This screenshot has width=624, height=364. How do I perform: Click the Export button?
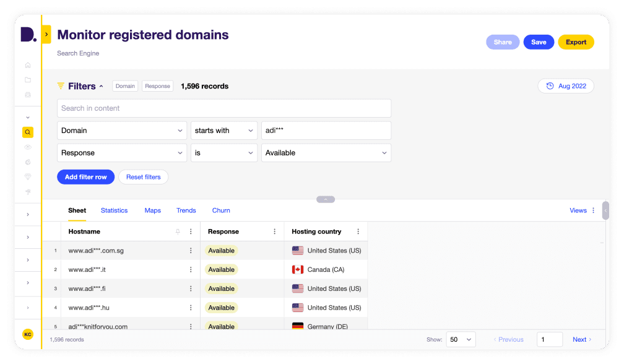(x=576, y=42)
